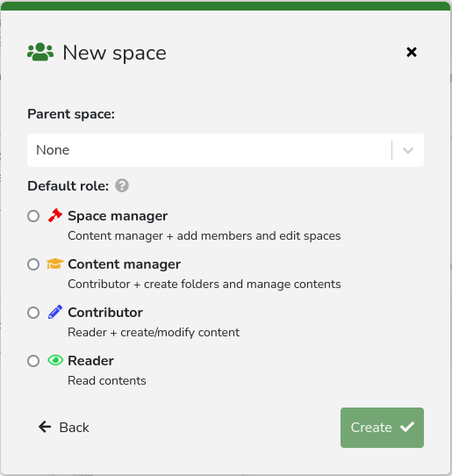Expand the Parent space dropdown chevron

pos(408,150)
